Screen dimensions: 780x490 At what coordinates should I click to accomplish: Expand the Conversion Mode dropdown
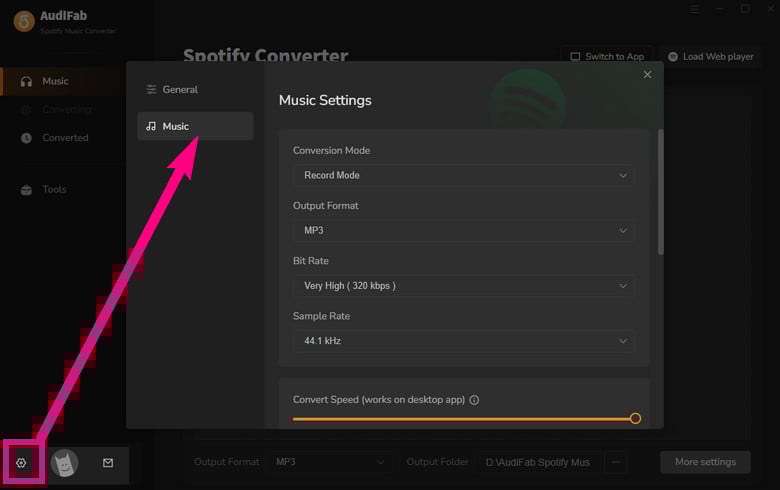464,175
